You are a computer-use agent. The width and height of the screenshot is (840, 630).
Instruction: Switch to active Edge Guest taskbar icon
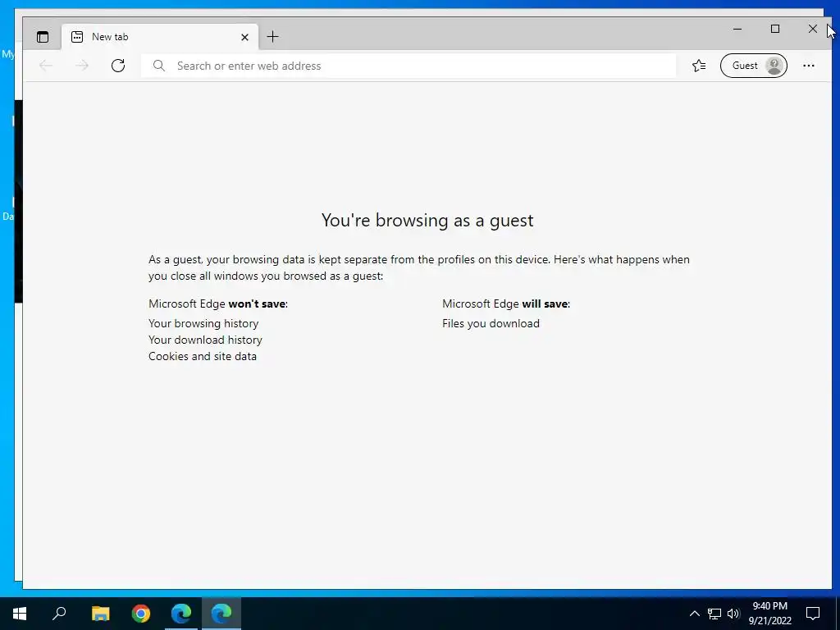pos(221,614)
